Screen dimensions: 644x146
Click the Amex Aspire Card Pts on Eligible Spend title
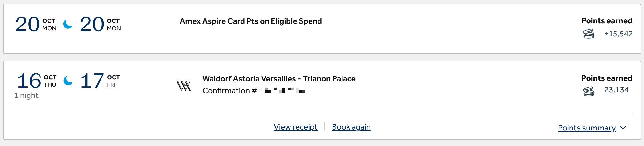coord(250,21)
